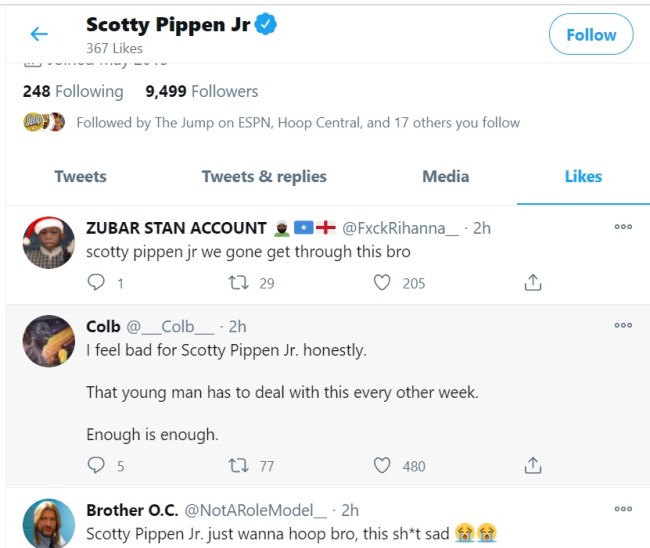The height and width of the screenshot is (548, 650).
Task: Switch to the Tweets tab
Action: click(x=80, y=176)
